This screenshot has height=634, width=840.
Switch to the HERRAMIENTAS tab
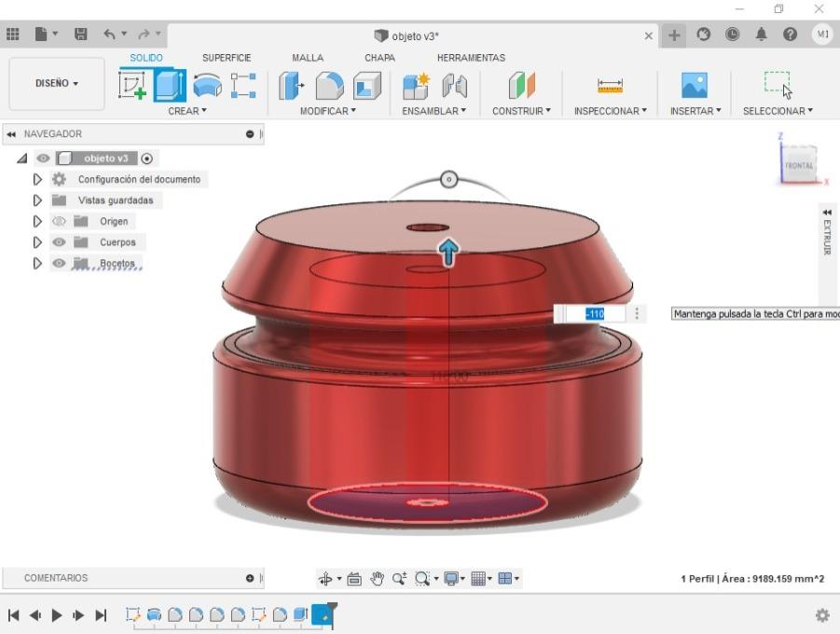tap(471, 58)
